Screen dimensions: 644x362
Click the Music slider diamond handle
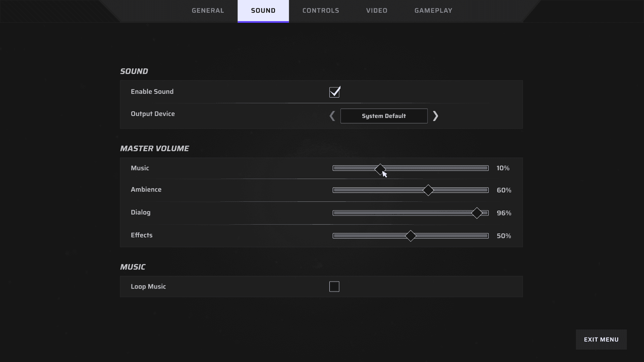point(380,169)
